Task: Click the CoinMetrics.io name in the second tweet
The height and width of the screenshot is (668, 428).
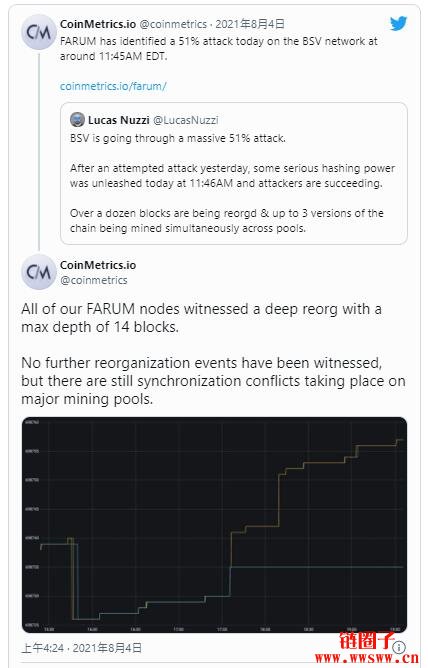Action: click(x=98, y=265)
